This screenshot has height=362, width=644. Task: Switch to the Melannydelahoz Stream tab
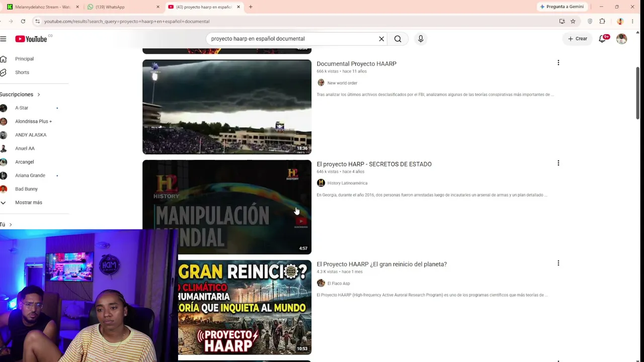(x=43, y=7)
